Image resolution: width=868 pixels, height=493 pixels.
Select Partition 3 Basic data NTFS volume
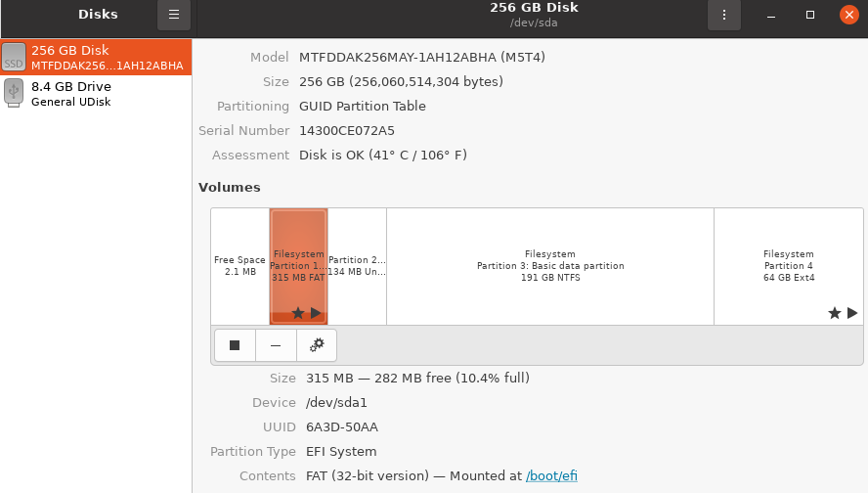coord(550,266)
